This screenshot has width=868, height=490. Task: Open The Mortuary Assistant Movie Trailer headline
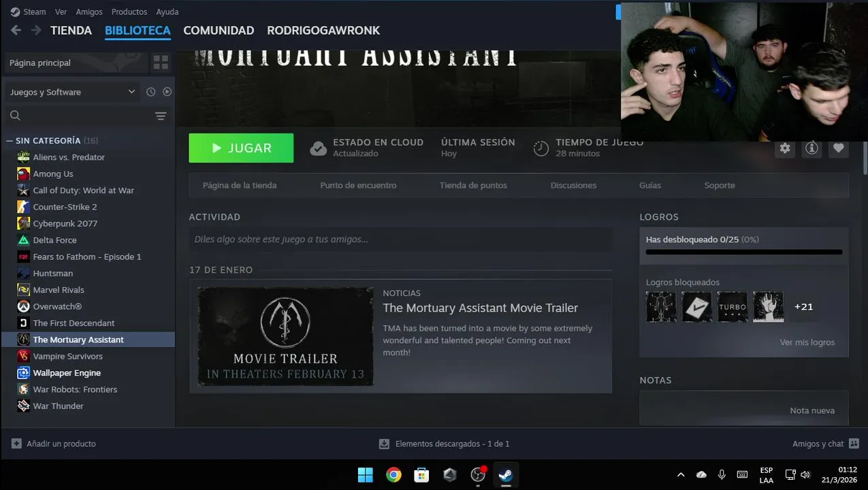(x=481, y=308)
